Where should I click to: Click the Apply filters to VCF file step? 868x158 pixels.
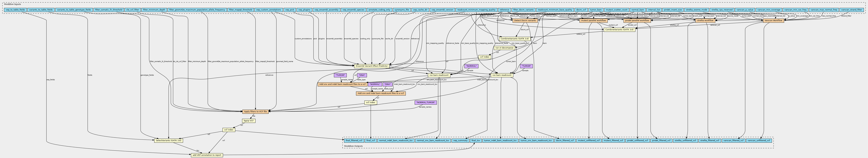[255, 111]
